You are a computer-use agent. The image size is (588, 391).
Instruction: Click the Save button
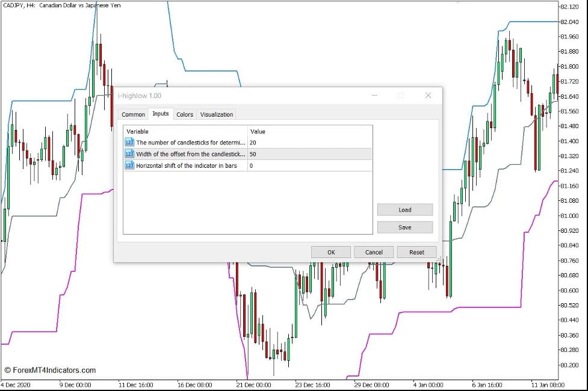[x=404, y=227]
